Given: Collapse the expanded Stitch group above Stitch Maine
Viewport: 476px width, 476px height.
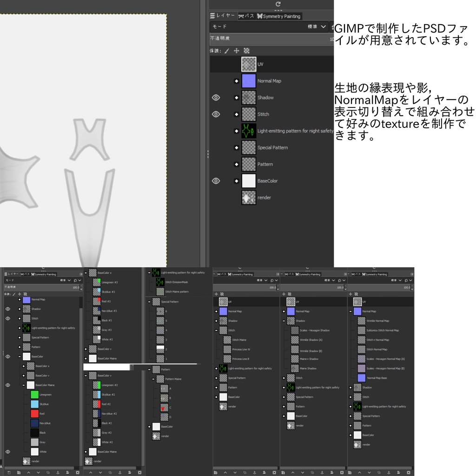Looking at the screenshot, I should (x=216, y=331).
